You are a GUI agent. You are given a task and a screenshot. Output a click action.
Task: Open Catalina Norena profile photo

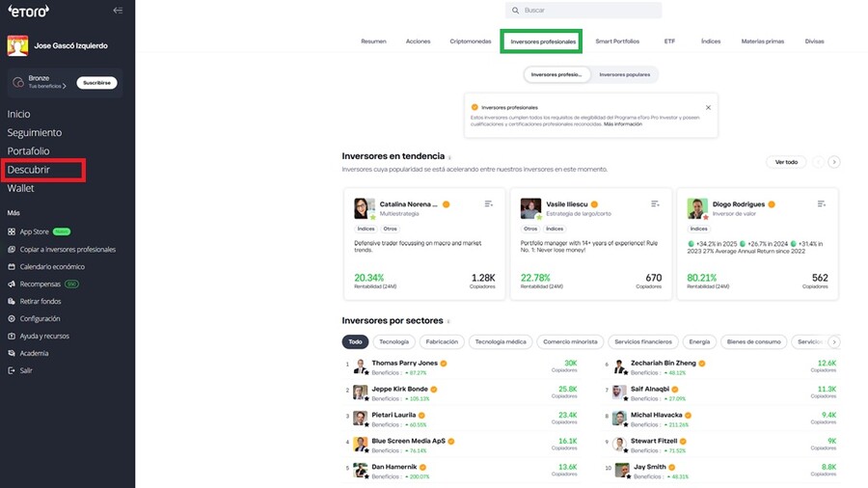(365, 208)
